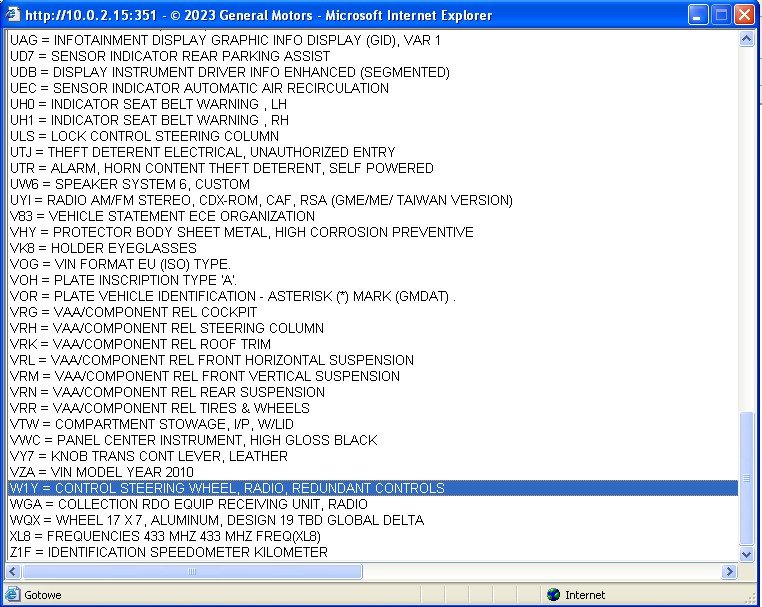The width and height of the screenshot is (762, 607).
Task: Click the horizontal scrollbar thumb
Action: [192, 571]
